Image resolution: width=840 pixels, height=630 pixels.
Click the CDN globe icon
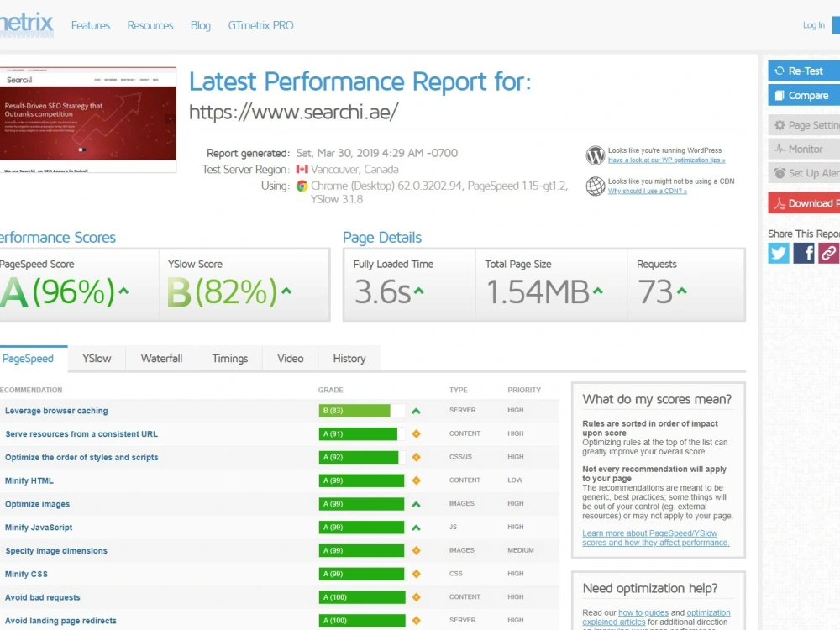596,186
